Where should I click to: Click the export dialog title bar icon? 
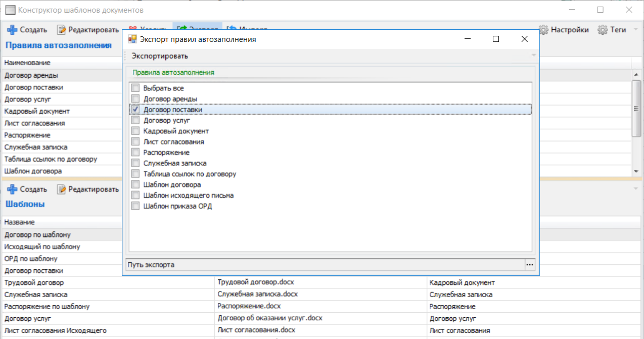tap(132, 39)
